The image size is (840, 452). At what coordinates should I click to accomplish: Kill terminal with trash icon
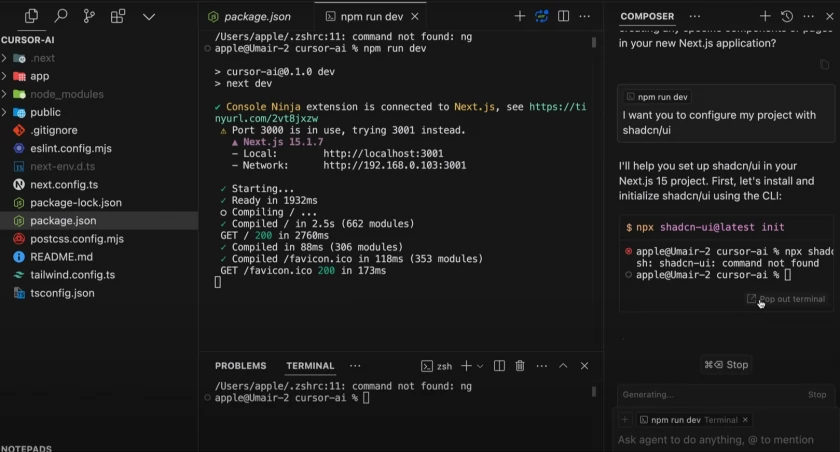coord(520,366)
